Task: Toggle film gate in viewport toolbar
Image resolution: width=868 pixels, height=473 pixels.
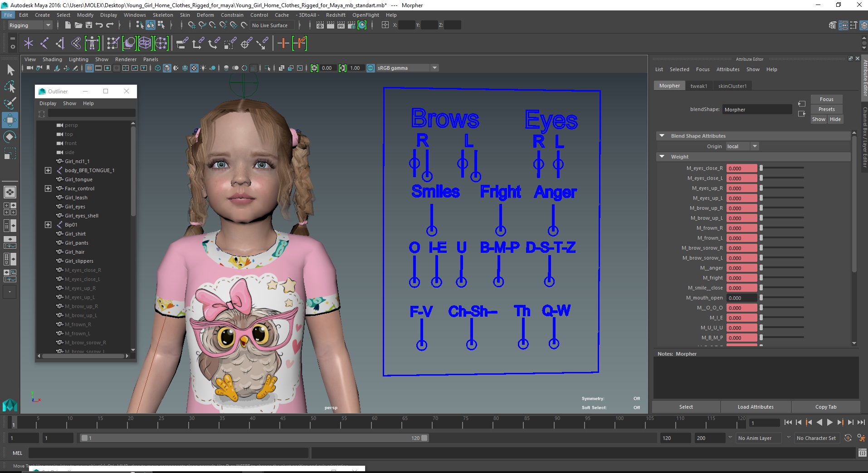Action: pyautogui.click(x=98, y=68)
